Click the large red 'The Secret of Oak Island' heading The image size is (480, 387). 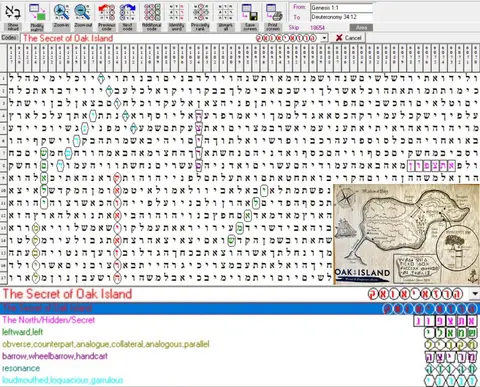pos(67,294)
